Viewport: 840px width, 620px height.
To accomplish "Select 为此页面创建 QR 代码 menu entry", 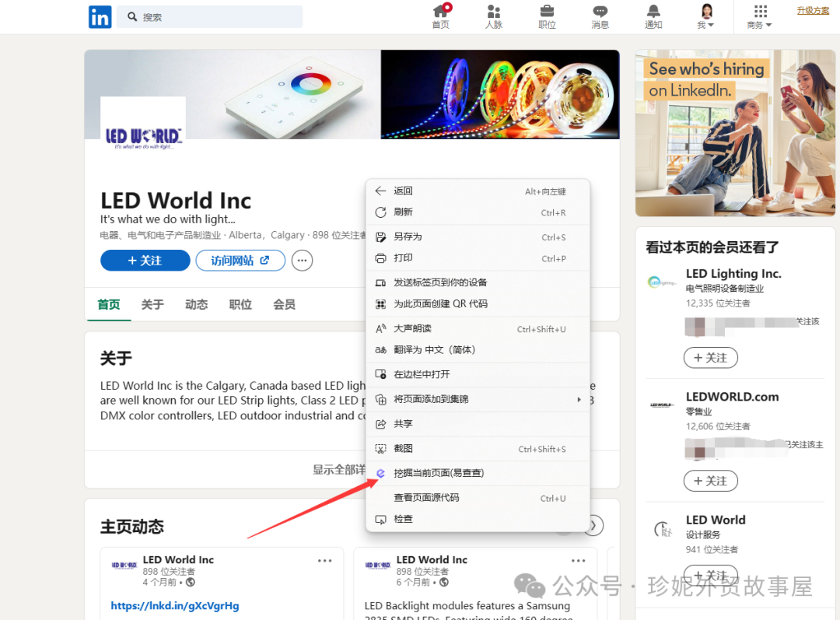I will 478,304.
